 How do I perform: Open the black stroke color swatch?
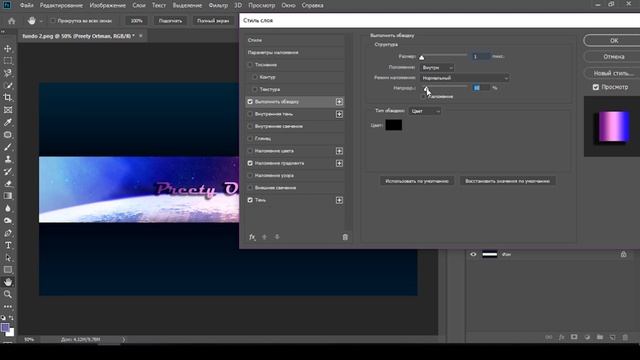[393, 125]
